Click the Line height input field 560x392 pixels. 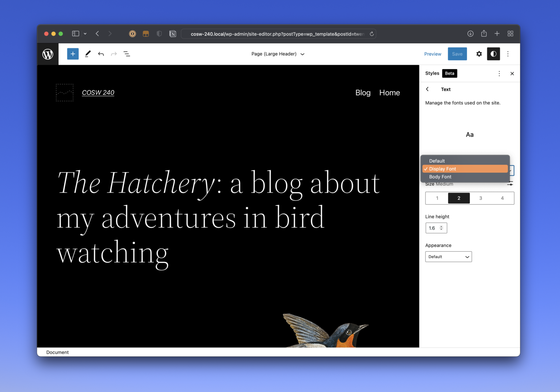433,228
